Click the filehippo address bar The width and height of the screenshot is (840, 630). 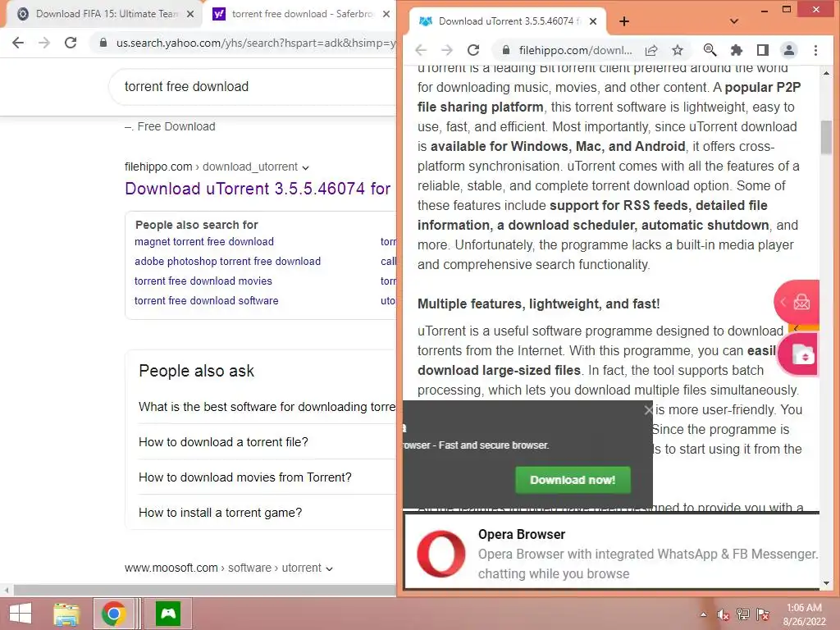(x=575, y=50)
